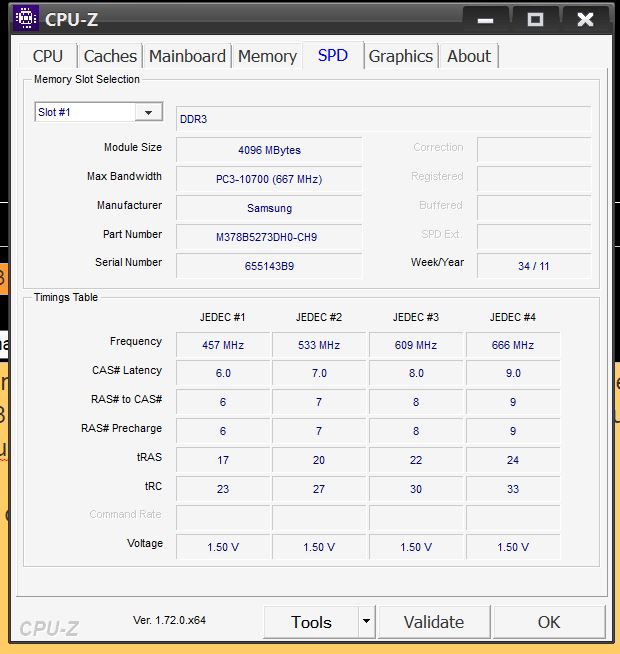The height and width of the screenshot is (654, 620).
Task: Click the JEDEC #1 voltage 1.50 V cell
Action: point(223,546)
